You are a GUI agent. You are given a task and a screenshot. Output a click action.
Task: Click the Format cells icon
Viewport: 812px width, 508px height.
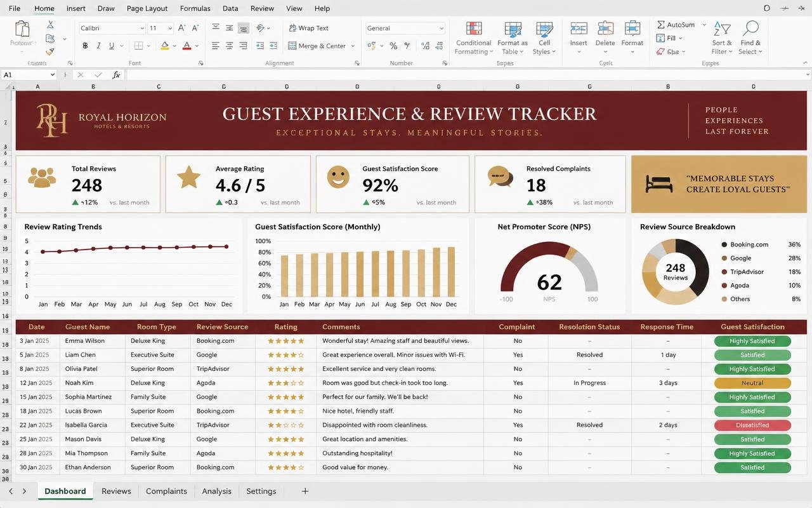click(632, 29)
